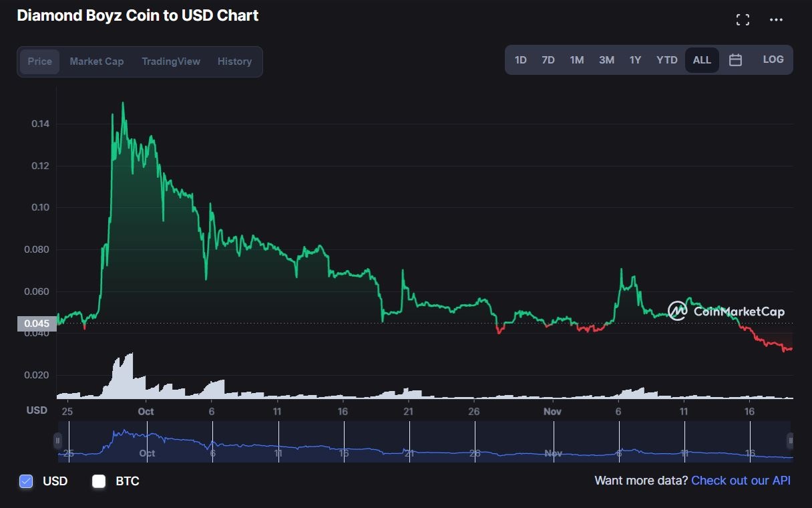Screen dimensions: 812x508
Task: Toggle LOG scale on chart
Action: point(773,59)
